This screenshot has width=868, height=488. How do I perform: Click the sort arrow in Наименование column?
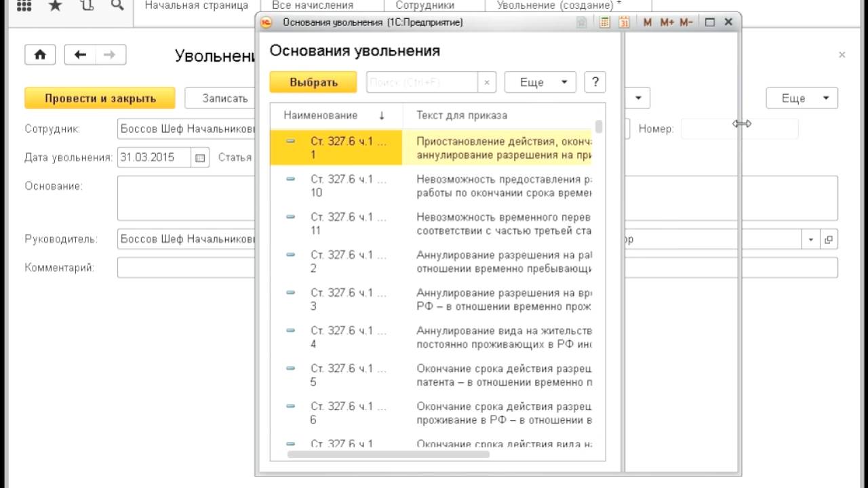(382, 115)
